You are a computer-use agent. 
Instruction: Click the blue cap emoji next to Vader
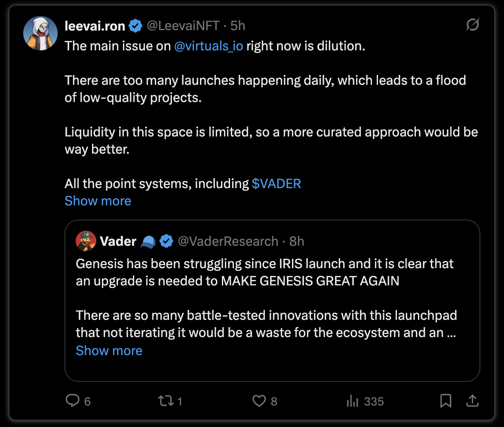[148, 241]
